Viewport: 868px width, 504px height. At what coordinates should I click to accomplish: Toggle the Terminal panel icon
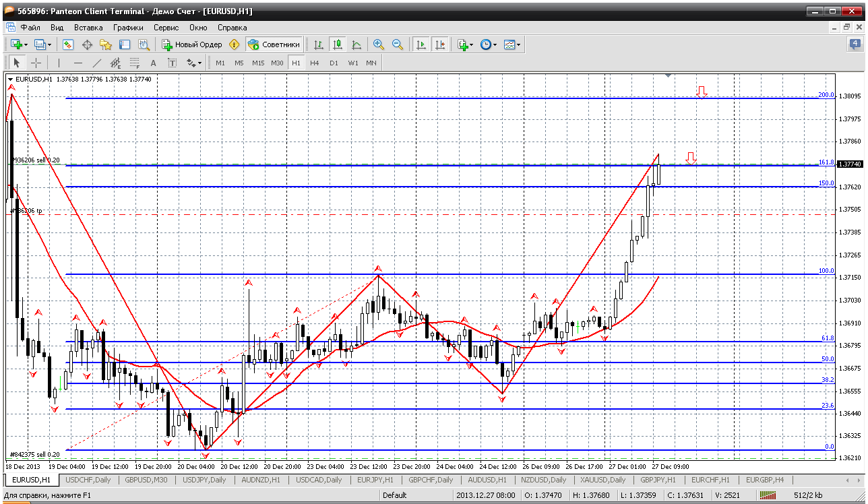click(x=125, y=44)
